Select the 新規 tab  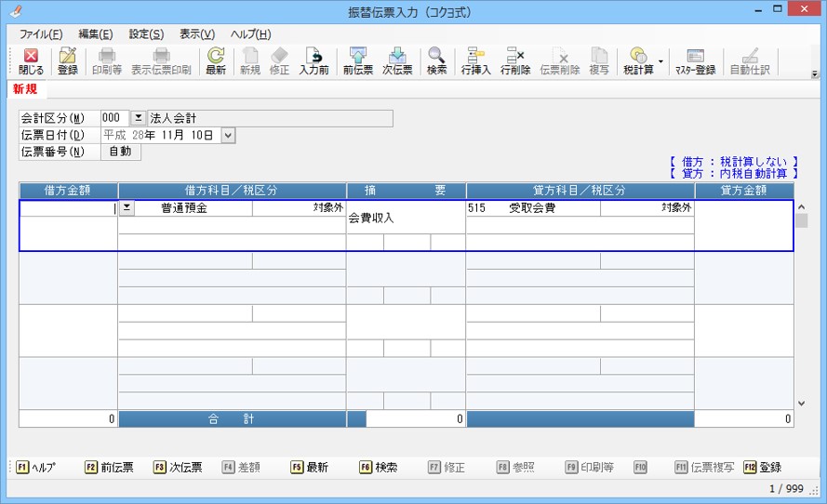tap(25, 90)
